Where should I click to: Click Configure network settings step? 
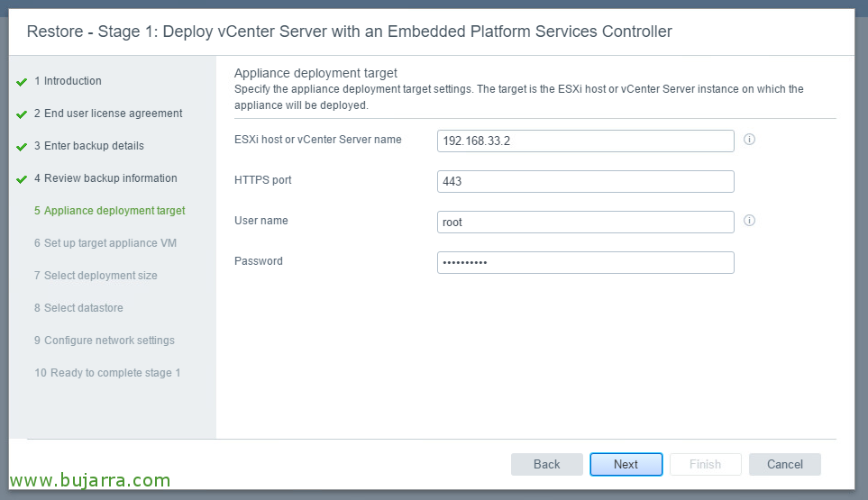[x=104, y=341]
